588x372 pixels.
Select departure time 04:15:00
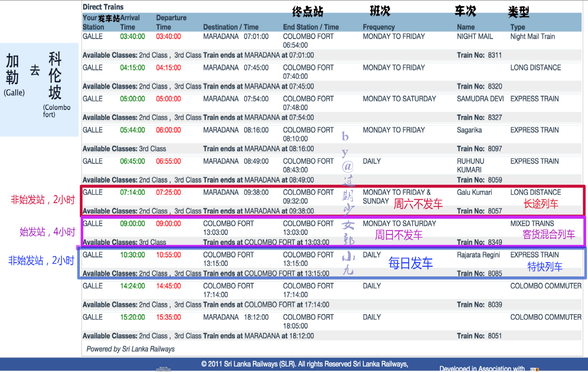point(168,68)
